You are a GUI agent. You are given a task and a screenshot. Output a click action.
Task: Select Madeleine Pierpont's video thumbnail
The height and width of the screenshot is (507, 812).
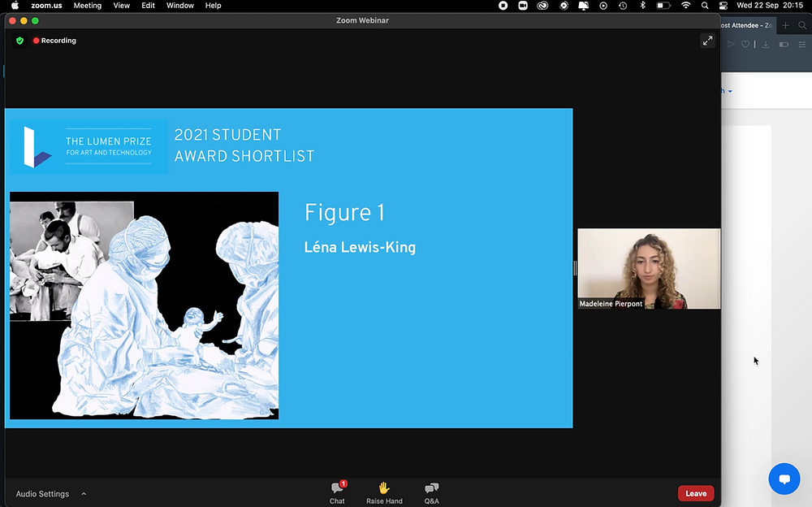click(x=649, y=269)
